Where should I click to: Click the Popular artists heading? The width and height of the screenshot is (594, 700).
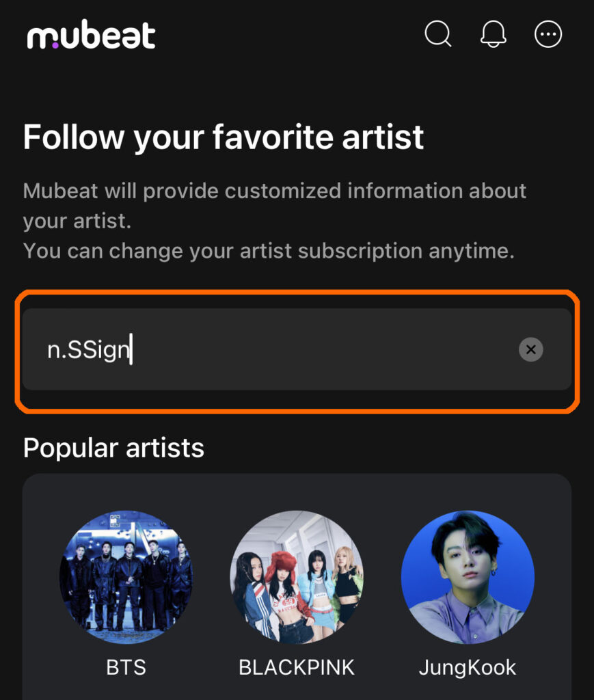113,448
